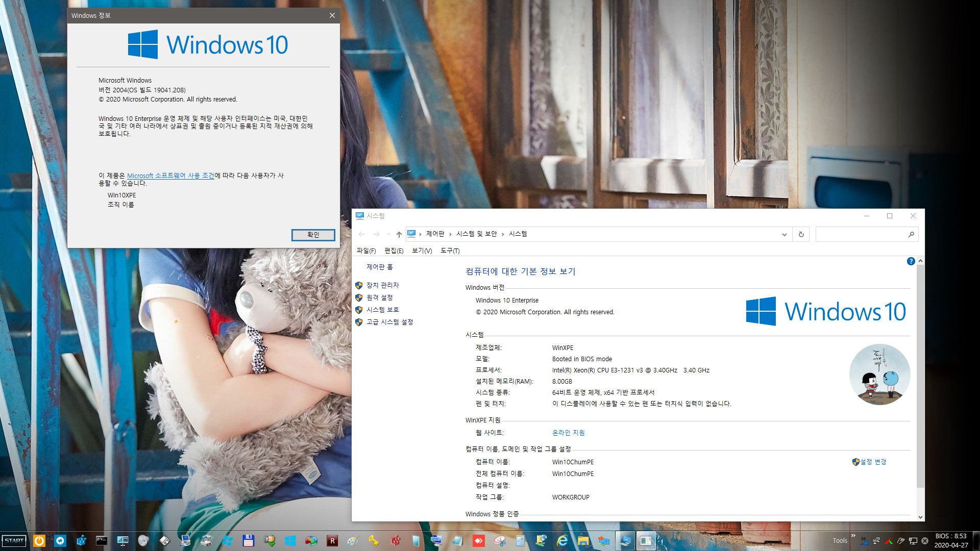Click the 온라인 지원 website link

click(568, 433)
